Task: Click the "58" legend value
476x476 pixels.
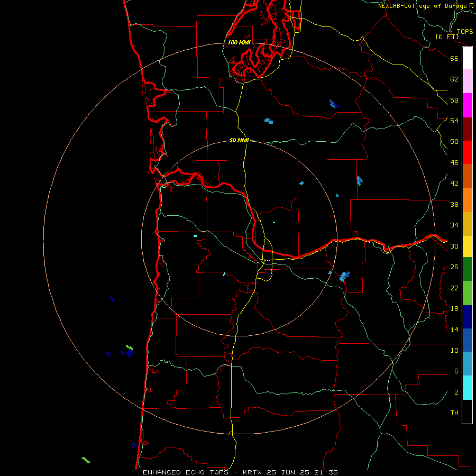Action: 454,100
